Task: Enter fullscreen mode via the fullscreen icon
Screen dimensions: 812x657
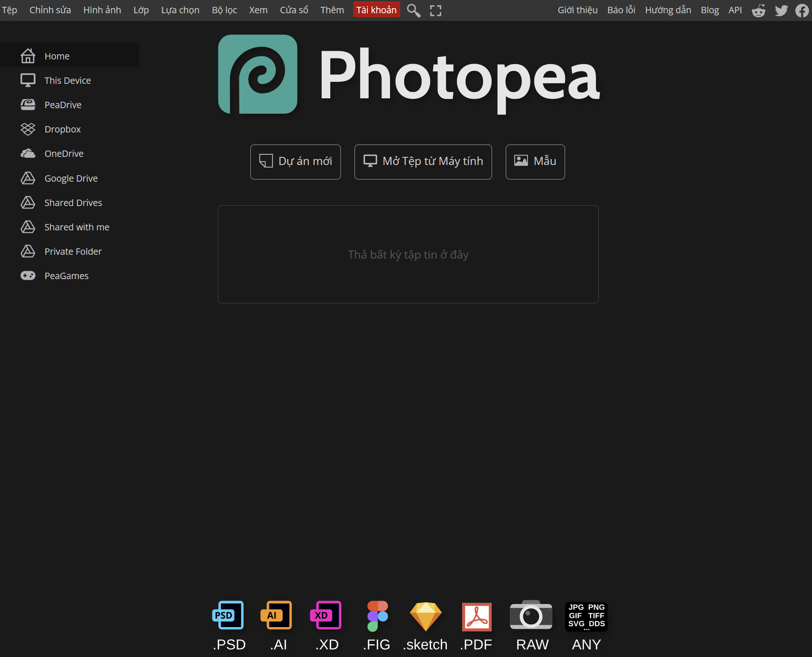Action: point(435,10)
